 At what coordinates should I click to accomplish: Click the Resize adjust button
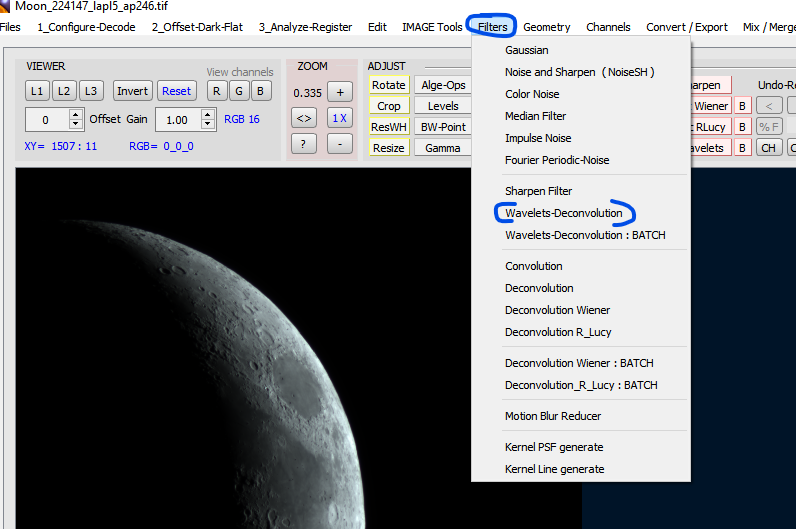[x=389, y=148]
